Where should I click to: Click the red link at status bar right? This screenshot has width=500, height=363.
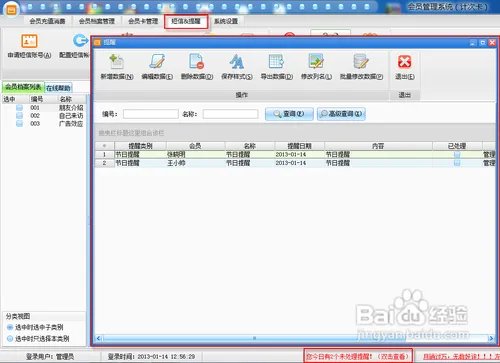pos(461,356)
